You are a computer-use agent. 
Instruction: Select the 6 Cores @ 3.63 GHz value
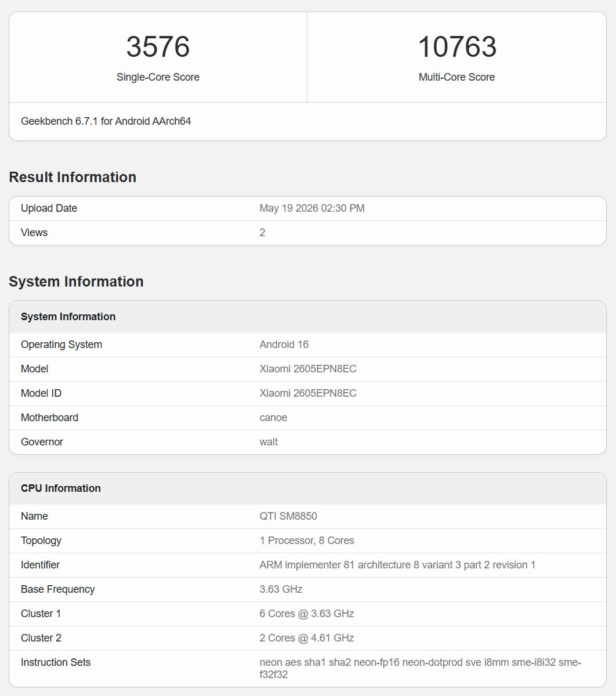point(307,614)
